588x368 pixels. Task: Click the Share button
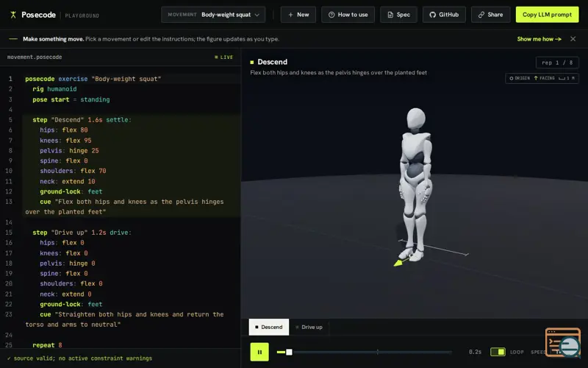490,15
